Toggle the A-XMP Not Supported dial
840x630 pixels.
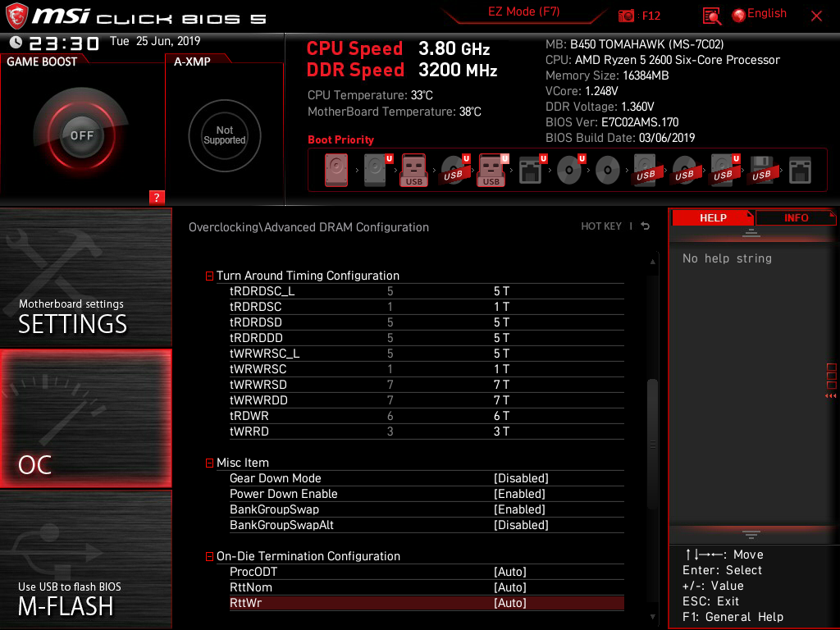225,135
